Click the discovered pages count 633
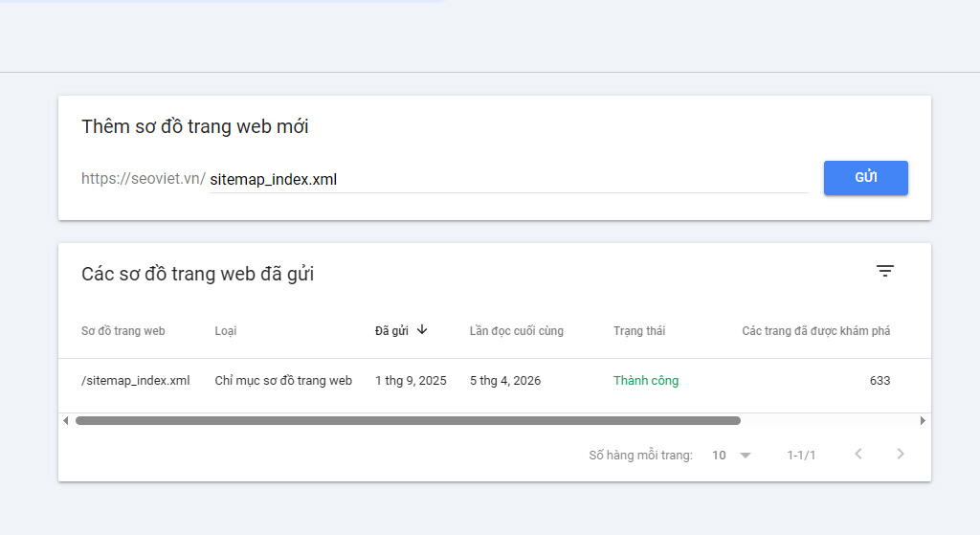Image resolution: width=980 pixels, height=535 pixels. (880, 381)
